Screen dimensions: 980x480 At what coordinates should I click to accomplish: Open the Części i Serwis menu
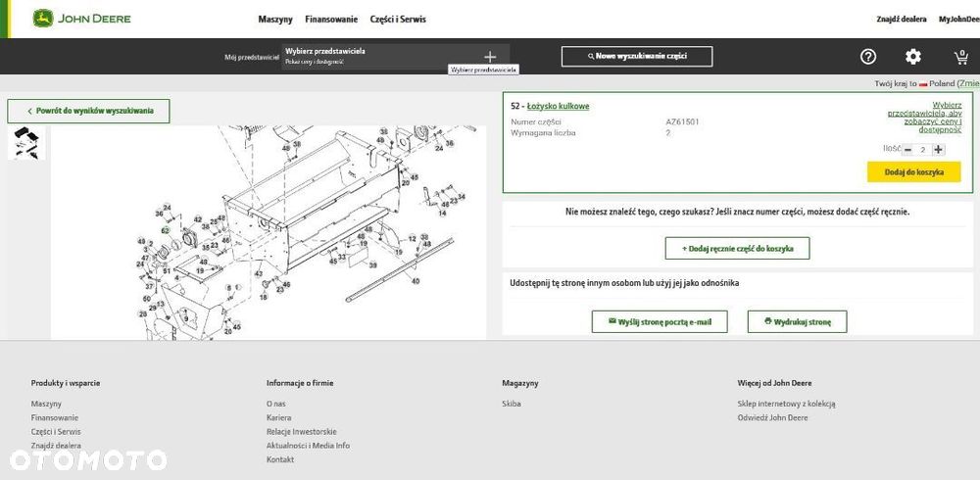(x=398, y=20)
